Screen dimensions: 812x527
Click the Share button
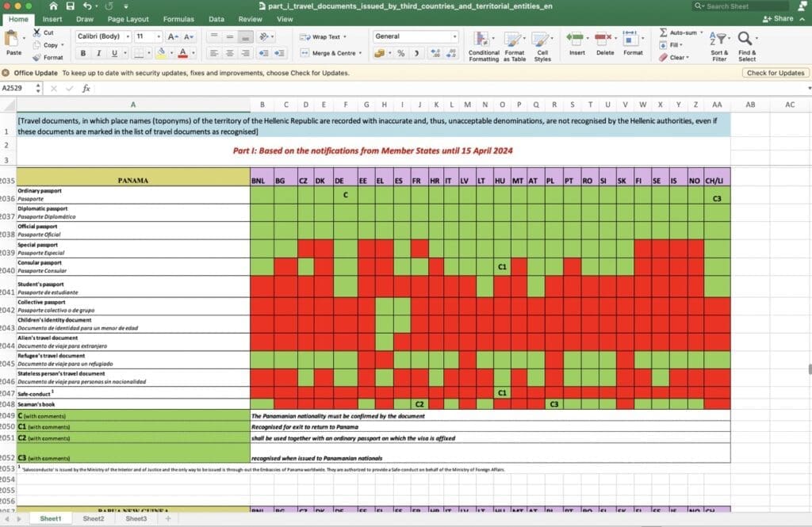click(778, 19)
